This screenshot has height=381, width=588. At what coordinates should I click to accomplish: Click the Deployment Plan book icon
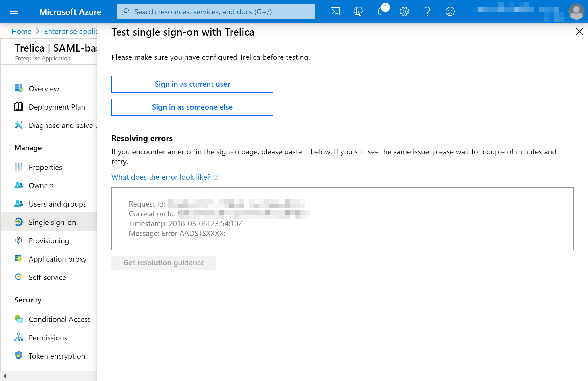click(x=19, y=107)
